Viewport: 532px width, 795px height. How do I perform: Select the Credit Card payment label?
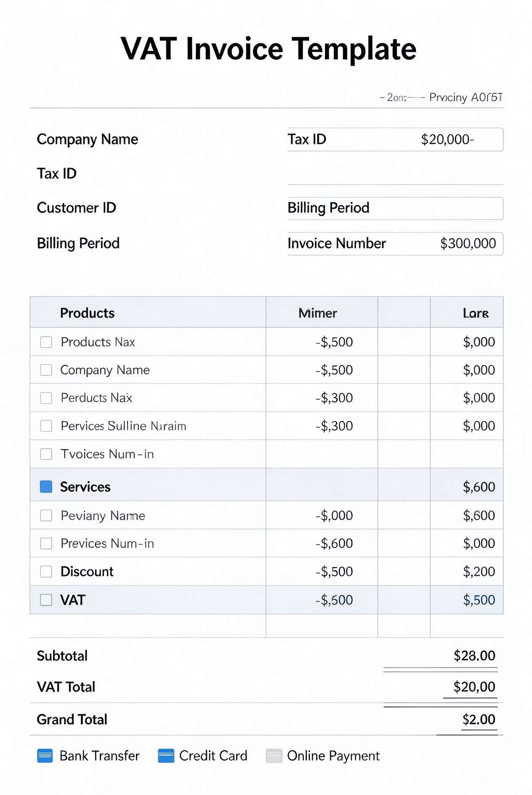[x=213, y=756]
